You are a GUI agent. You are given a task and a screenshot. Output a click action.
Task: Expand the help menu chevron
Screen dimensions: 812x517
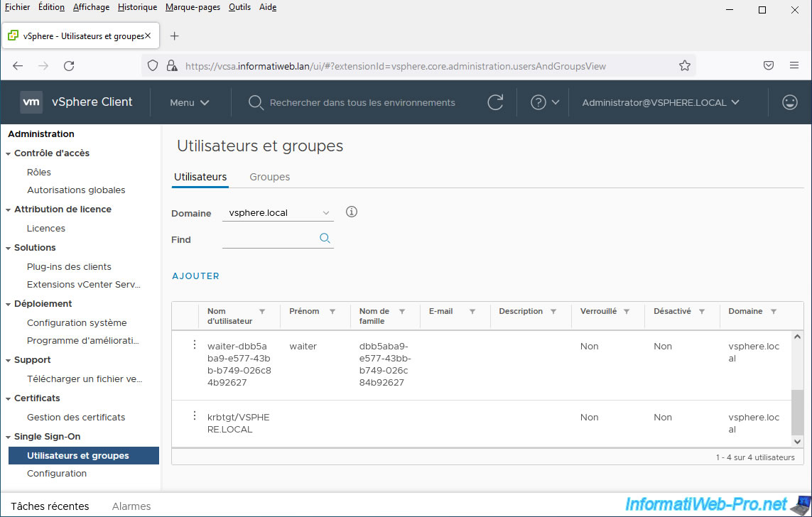click(555, 102)
